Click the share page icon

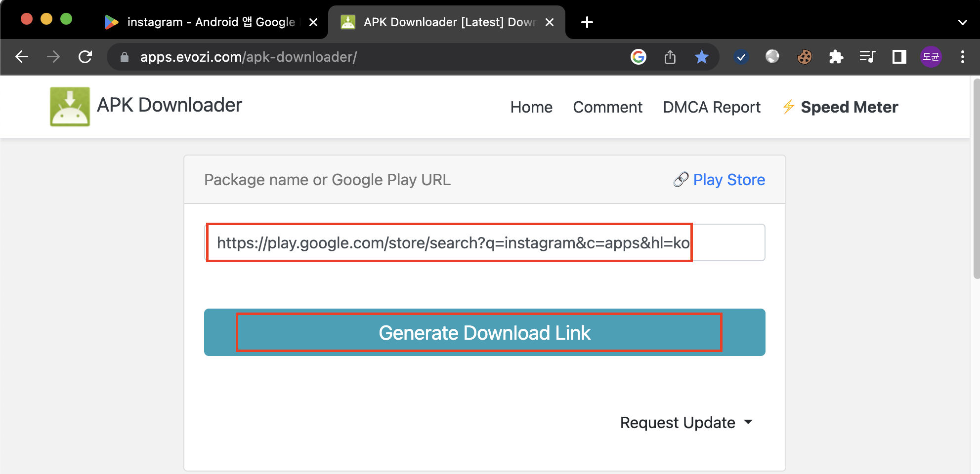[x=670, y=57]
